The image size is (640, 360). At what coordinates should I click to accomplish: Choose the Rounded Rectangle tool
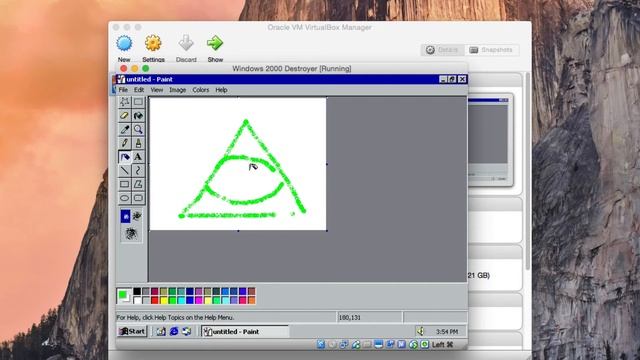(x=138, y=198)
